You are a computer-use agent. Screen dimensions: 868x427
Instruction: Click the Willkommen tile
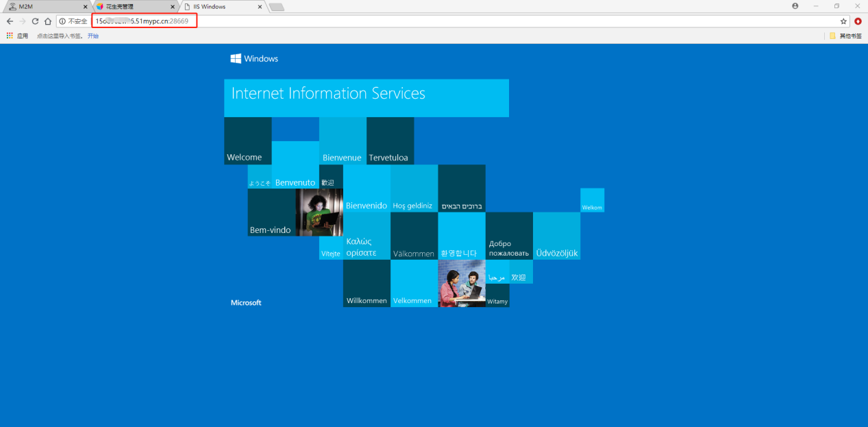coord(367,283)
